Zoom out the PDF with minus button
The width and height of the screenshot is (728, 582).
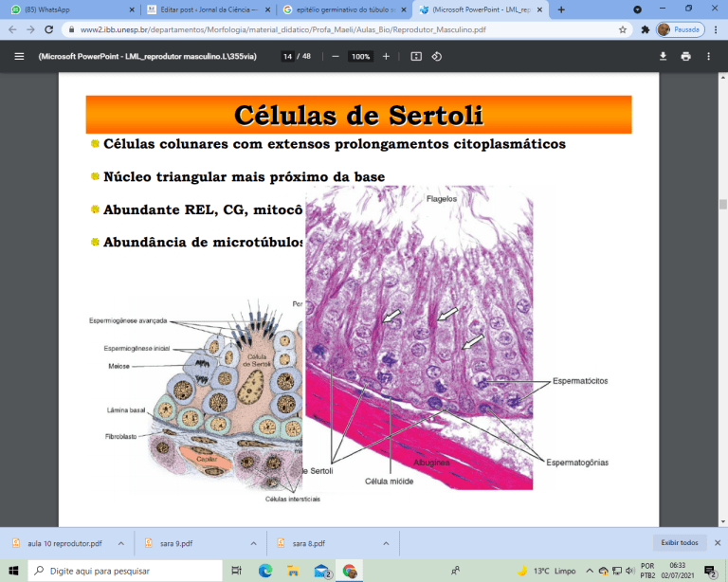click(336, 57)
